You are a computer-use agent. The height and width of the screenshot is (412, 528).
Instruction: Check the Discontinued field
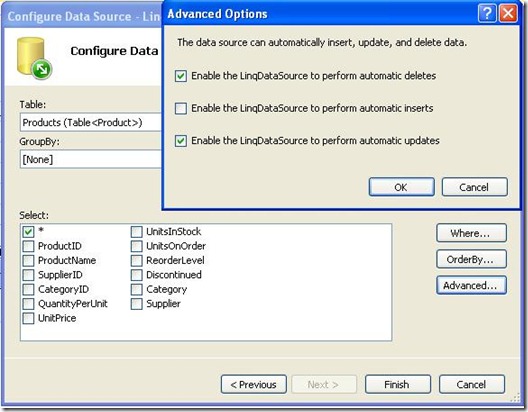[x=136, y=275]
